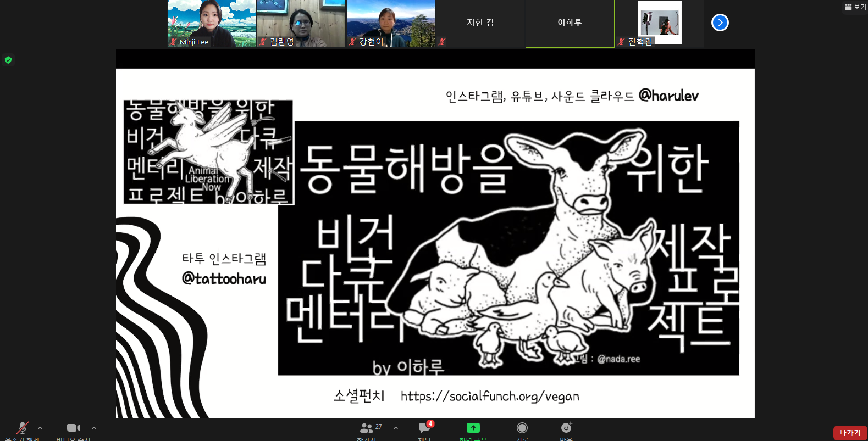
Task: Expand the participants options arrow
Action: [x=396, y=428]
